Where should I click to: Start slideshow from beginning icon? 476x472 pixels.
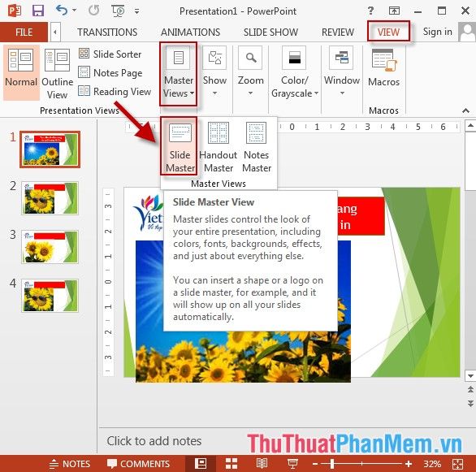click(118, 11)
